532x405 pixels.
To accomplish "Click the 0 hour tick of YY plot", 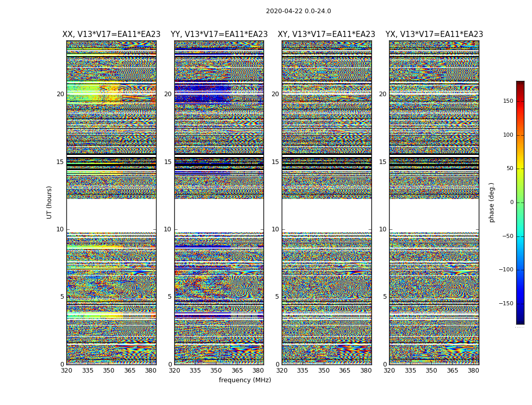I will click(x=170, y=364).
